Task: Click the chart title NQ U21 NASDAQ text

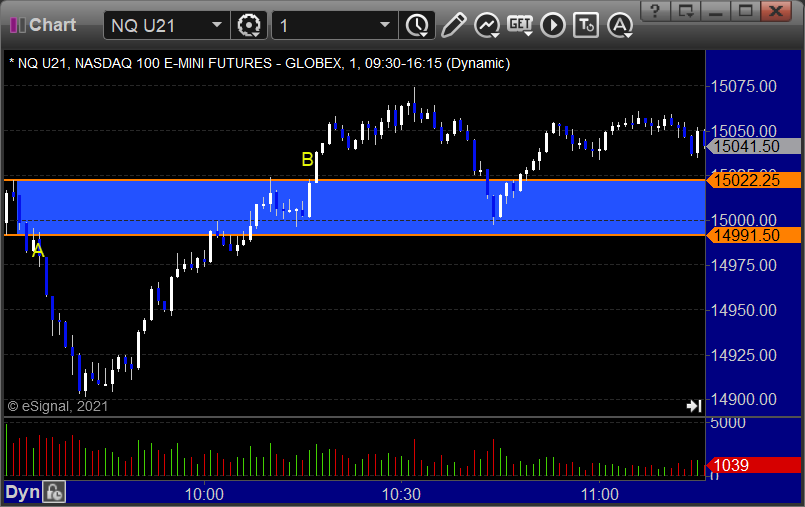Action: pos(260,63)
